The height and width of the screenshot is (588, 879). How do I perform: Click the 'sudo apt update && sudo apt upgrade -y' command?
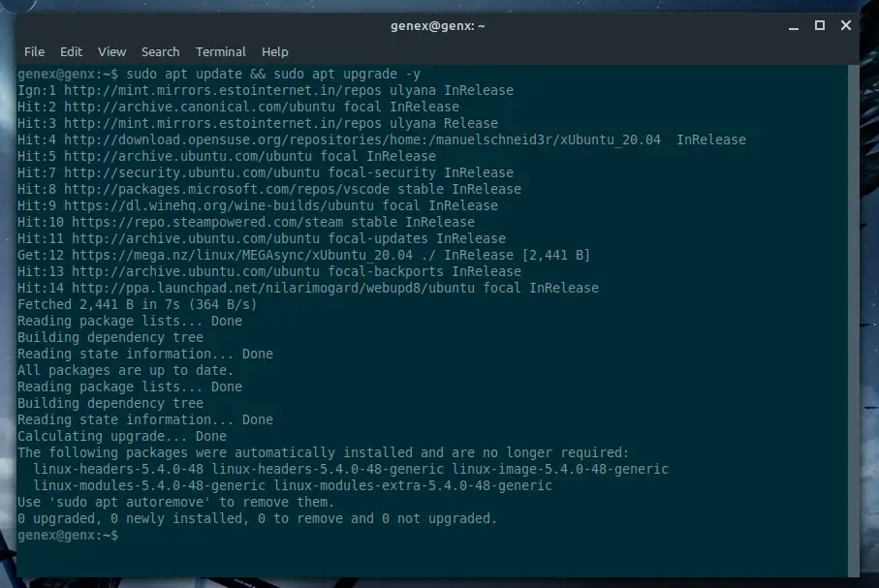(273, 74)
